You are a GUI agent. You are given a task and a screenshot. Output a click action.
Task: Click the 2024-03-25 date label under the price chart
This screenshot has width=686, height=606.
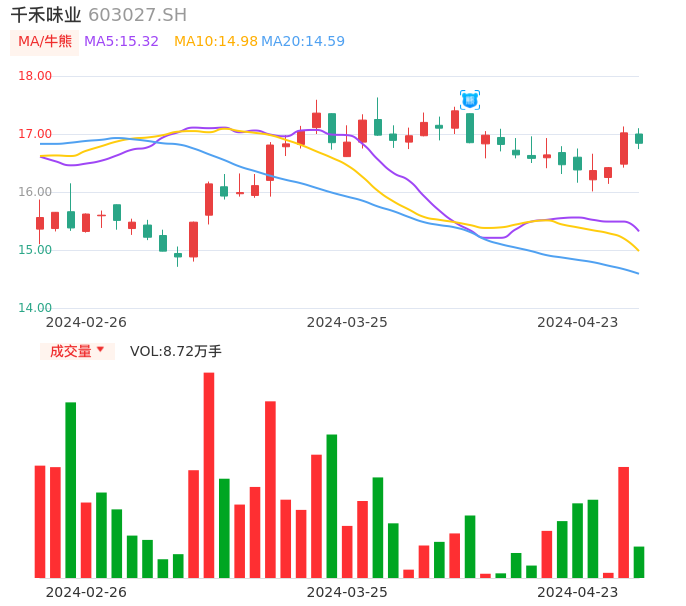click(347, 322)
